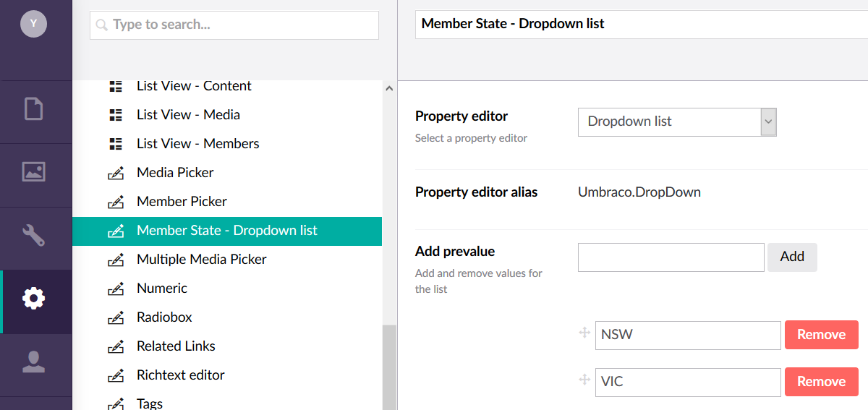Select List View - Members tree item

(197, 144)
